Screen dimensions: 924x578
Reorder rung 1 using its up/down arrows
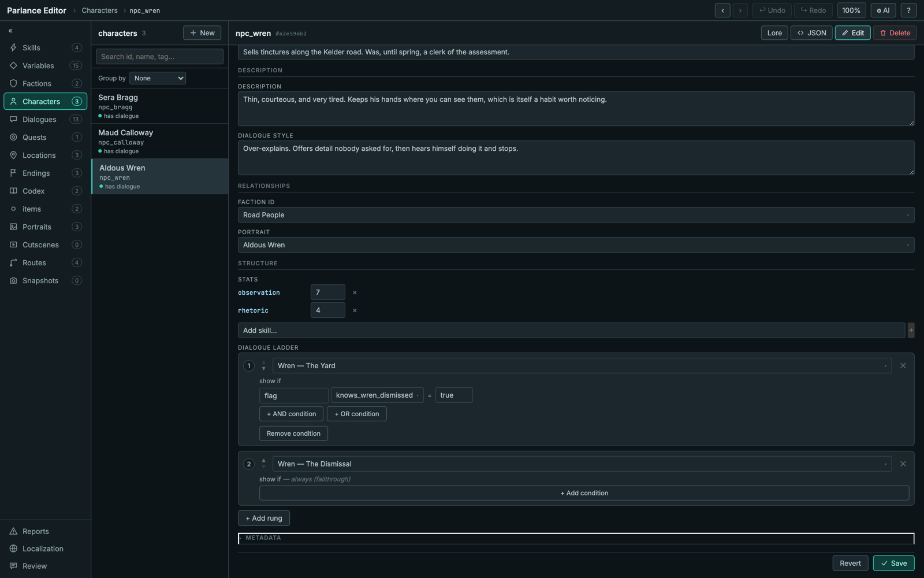click(x=263, y=366)
